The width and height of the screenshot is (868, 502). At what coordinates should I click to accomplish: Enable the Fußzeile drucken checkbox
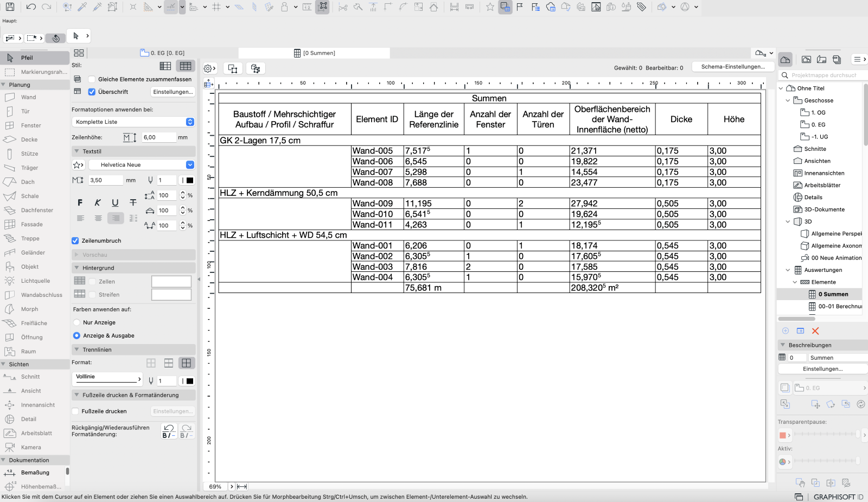pos(75,411)
